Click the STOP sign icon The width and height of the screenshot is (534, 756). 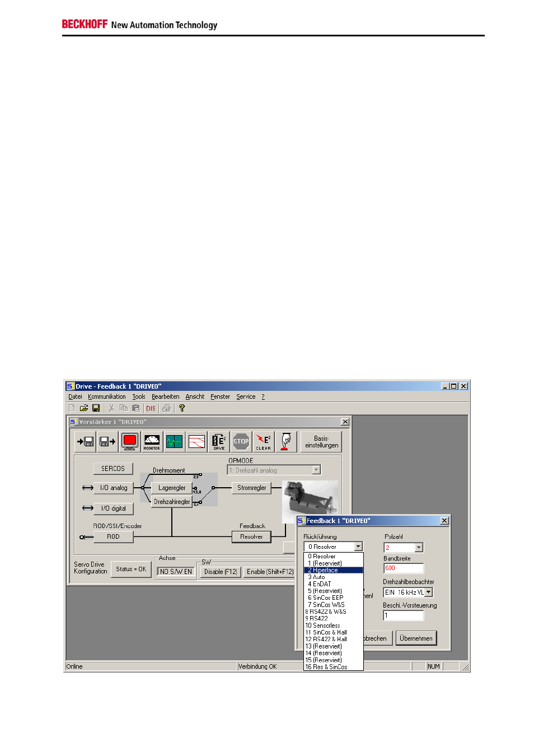click(x=241, y=442)
